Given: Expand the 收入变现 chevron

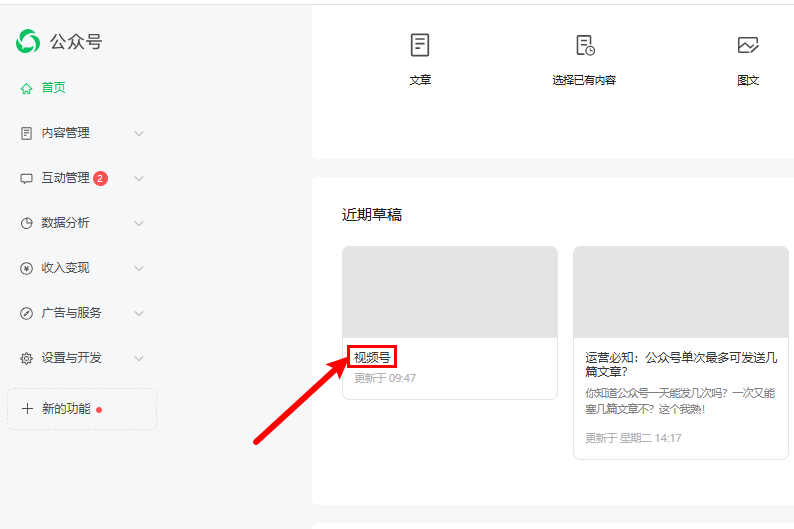Looking at the screenshot, I should pyautogui.click(x=139, y=268).
